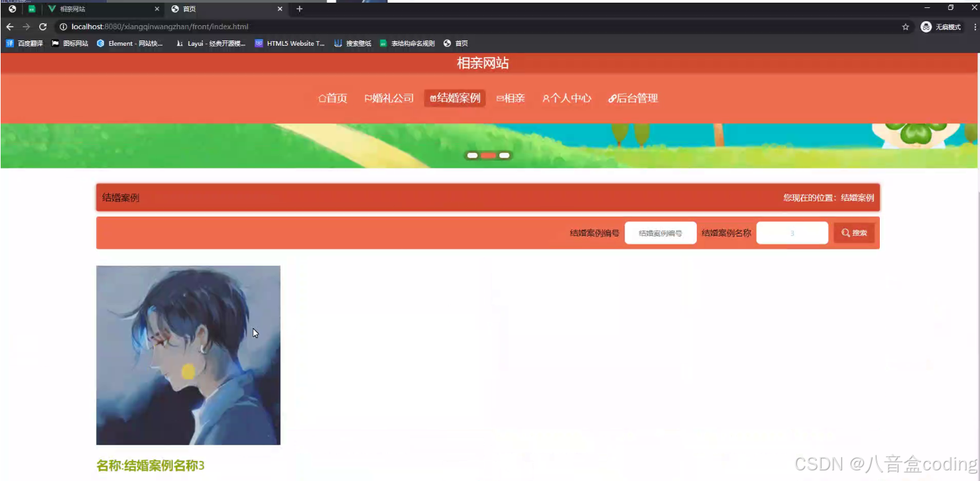Click 您现在的位置: 结婚案例 breadcrumb text
This screenshot has width=980, height=481.
point(829,198)
